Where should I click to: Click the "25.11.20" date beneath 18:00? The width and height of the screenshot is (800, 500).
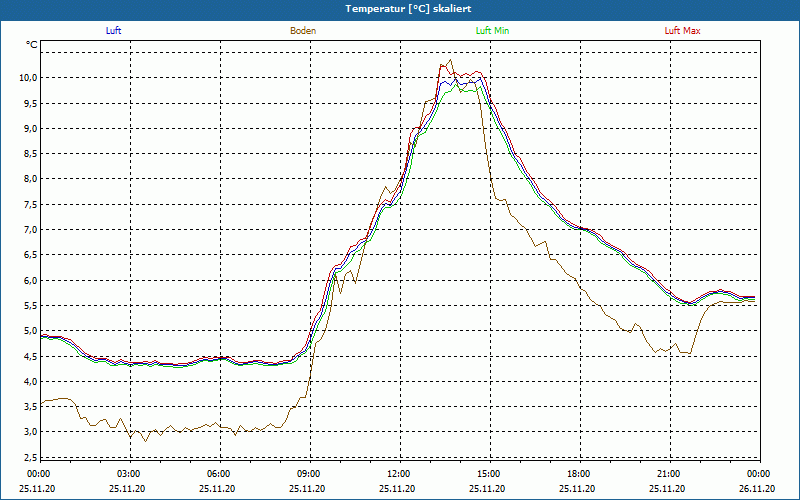tap(577, 488)
